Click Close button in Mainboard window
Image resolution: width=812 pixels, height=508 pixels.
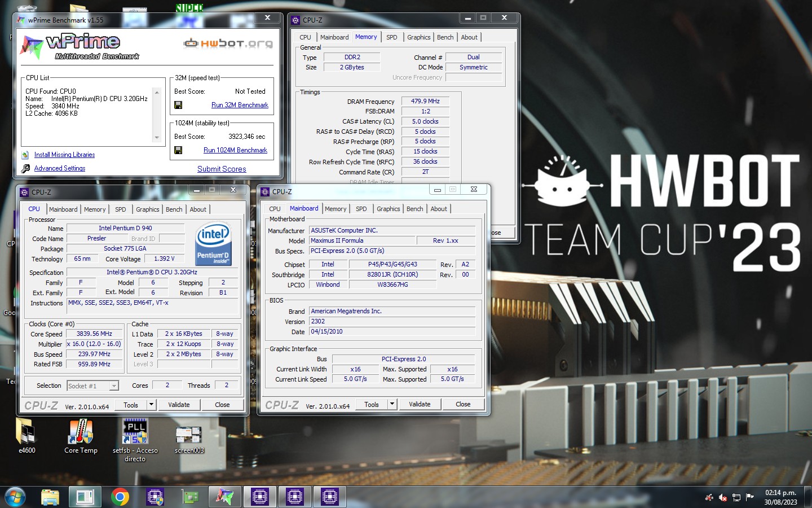click(x=463, y=404)
